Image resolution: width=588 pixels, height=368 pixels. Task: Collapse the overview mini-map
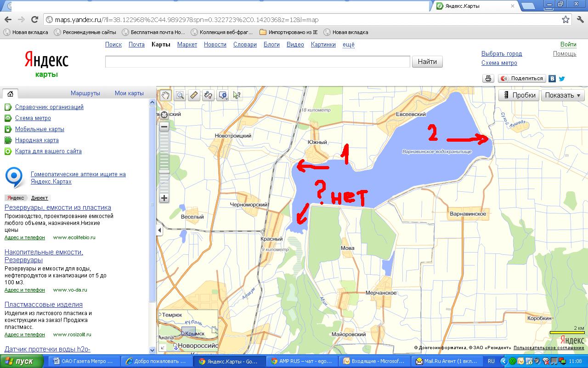163,348
